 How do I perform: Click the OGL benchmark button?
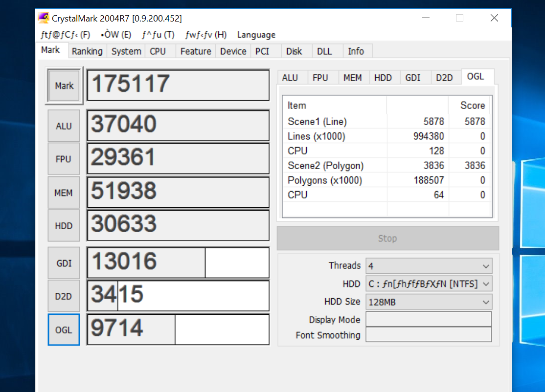pos(64,330)
